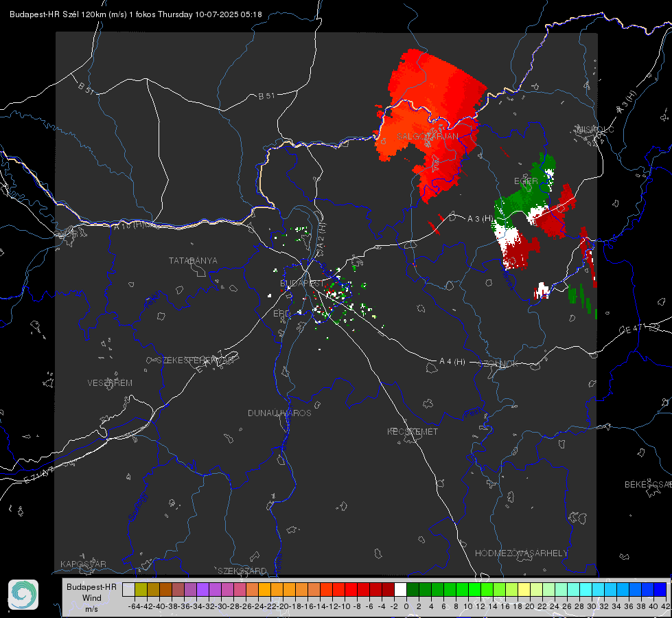Screen dimensions: 672x618
Task: Select the cyan swatch between 28 and 30
Action: click(586, 589)
